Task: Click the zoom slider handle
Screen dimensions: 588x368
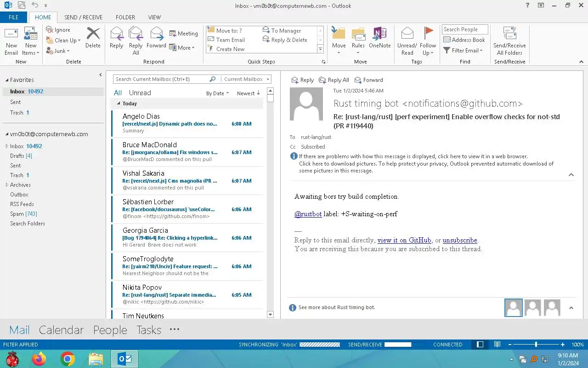Action: pos(536,345)
